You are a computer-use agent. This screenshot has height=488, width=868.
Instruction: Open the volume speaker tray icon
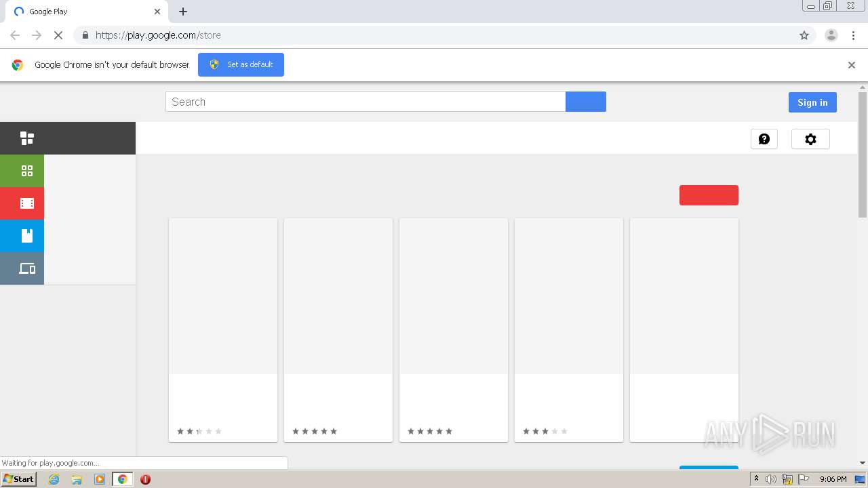click(x=771, y=479)
